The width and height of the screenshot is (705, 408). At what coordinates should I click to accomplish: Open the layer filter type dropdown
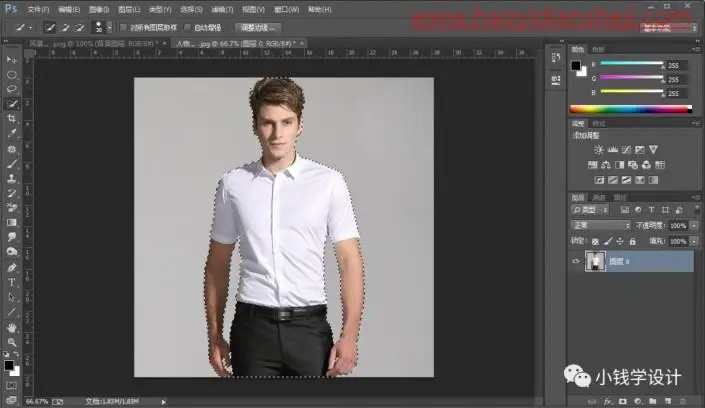pyautogui.click(x=590, y=210)
